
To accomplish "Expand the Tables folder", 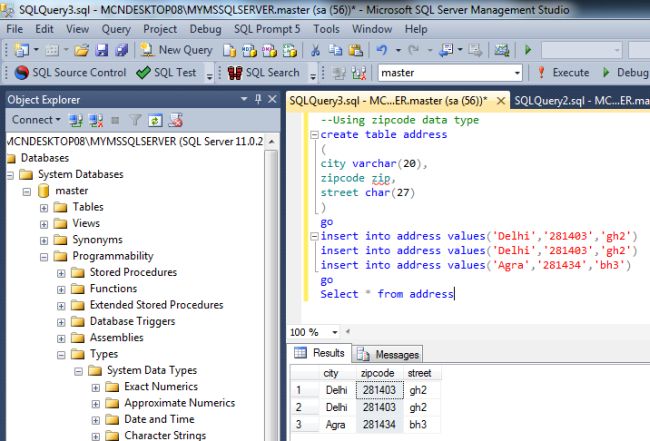I will point(44,207).
